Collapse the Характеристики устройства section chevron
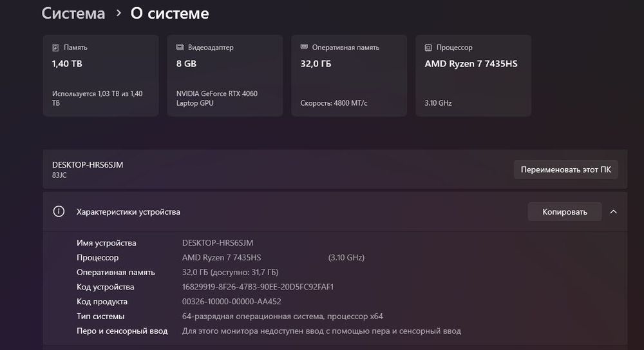Image resolution: width=644 pixels, height=350 pixels. [x=613, y=211]
